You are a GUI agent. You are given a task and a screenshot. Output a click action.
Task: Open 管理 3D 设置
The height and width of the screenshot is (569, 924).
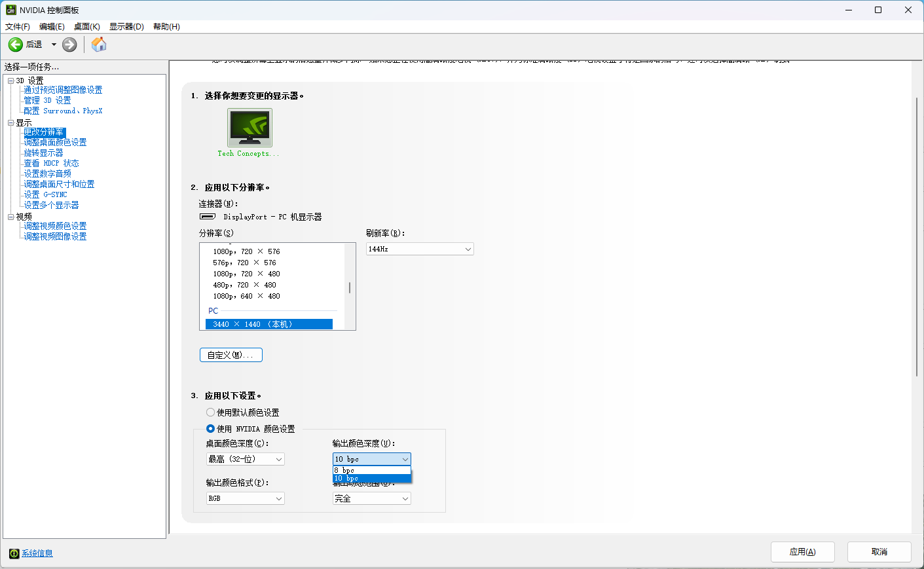47,101
